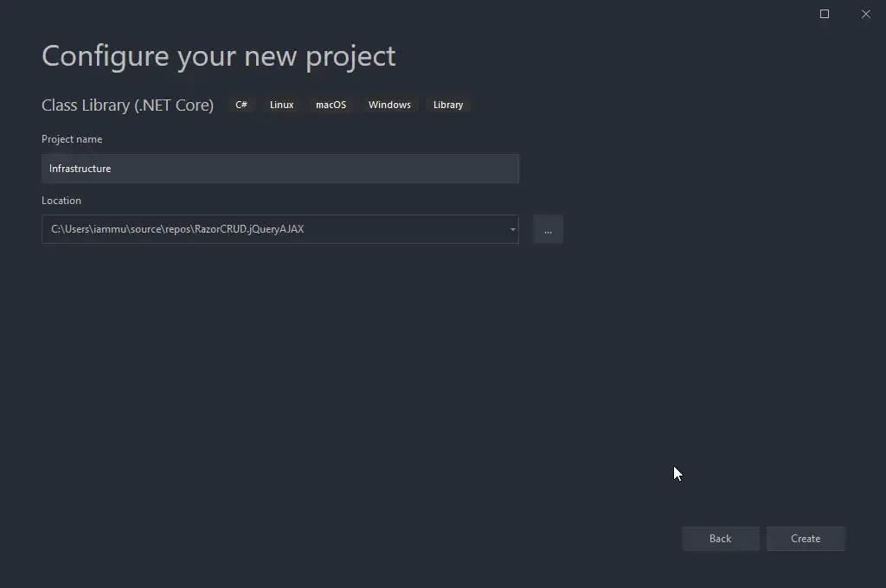Viewport: 886px width, 588px height.
Task: Click the Back button
Action: [x=720, y=538]
